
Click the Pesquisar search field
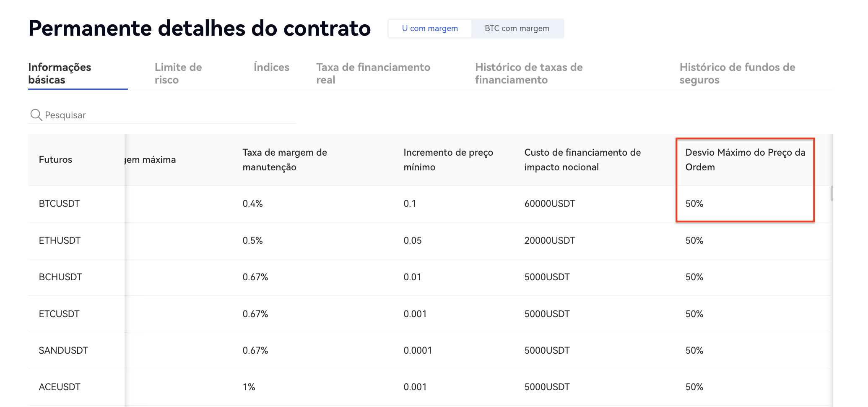tap(168, 115)
